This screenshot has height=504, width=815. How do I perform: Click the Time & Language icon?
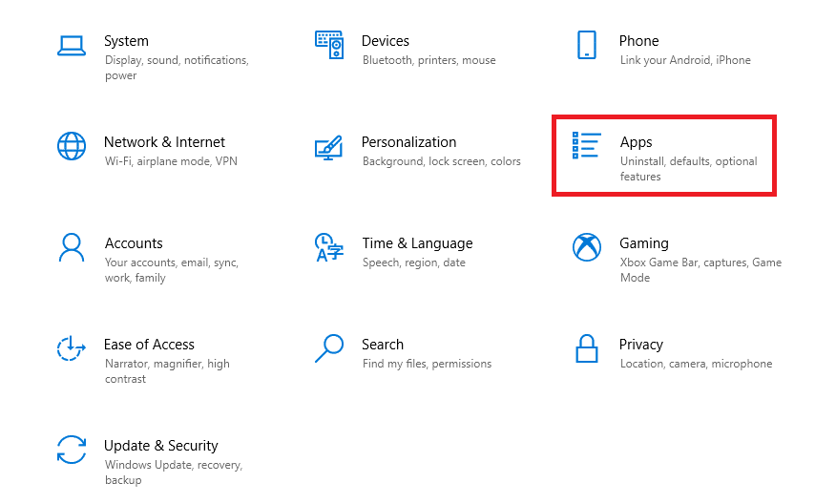click(x=329, y=247)
